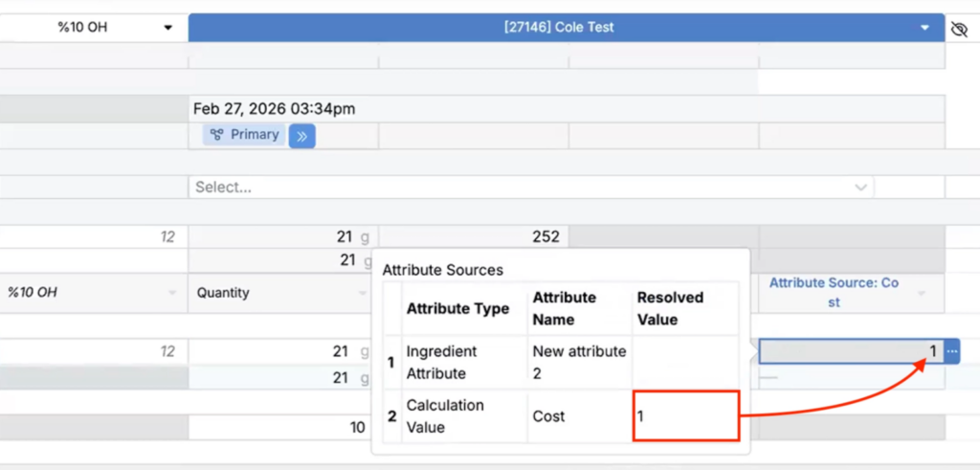Viewport: 980px width, 470px height.
Task: Open the %10 OH dropdown at top left
Action: [x=168, y=28]
